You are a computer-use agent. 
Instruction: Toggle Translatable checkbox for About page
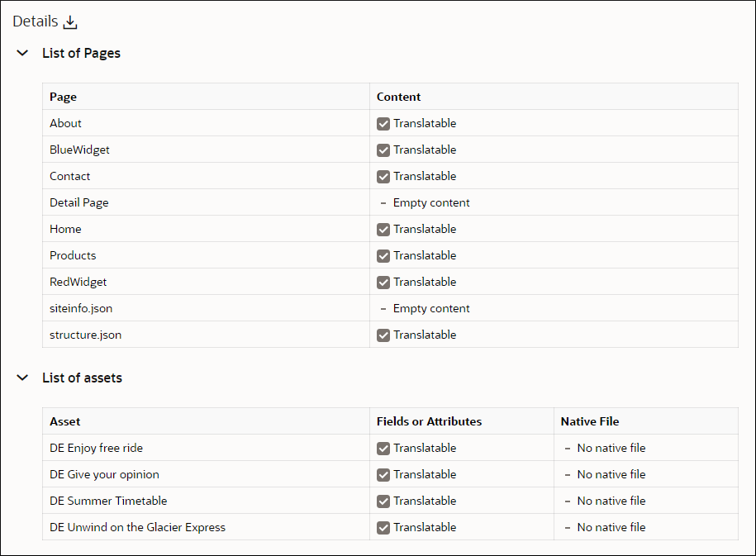383,123
